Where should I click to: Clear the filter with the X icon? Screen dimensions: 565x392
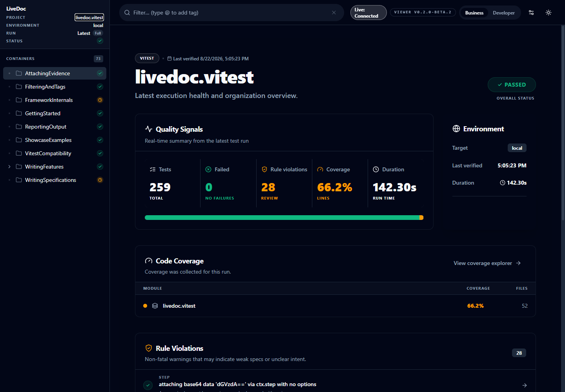click(334, 13)
